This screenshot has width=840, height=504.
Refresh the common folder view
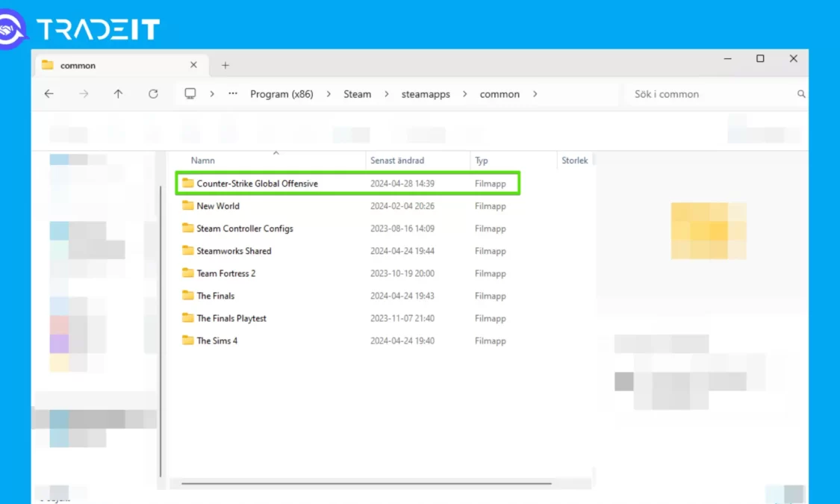153,94
